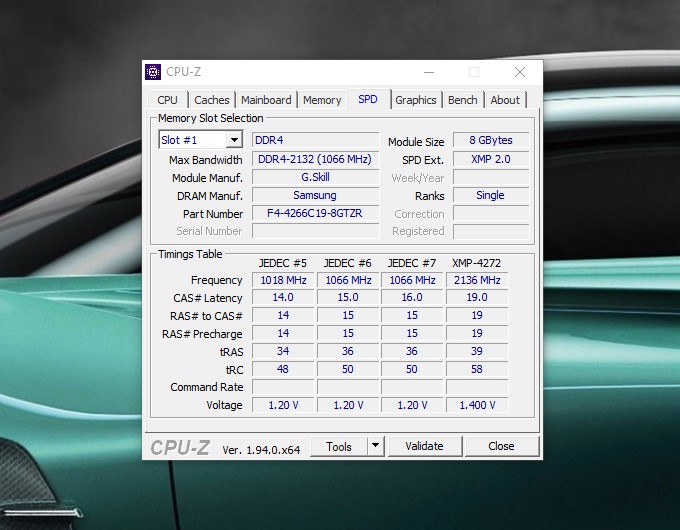This screenshot has width=680, height=530.
Task: Click the XMP-4272 voltage 1.400 V
Action: [x=477, y=405]
